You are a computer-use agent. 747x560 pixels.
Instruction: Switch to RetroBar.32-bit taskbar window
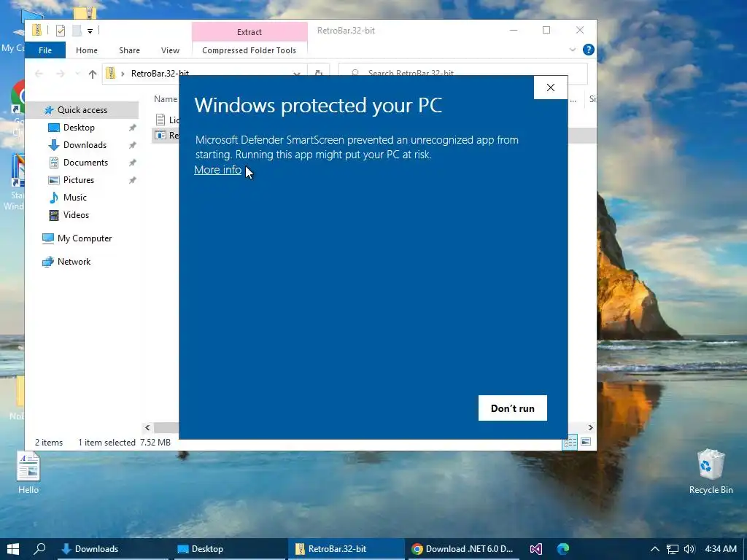pyautogui.click(x=346, y=549)
